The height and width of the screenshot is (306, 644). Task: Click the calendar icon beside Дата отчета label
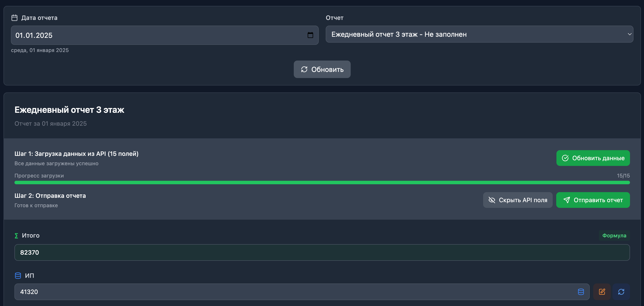14,18
